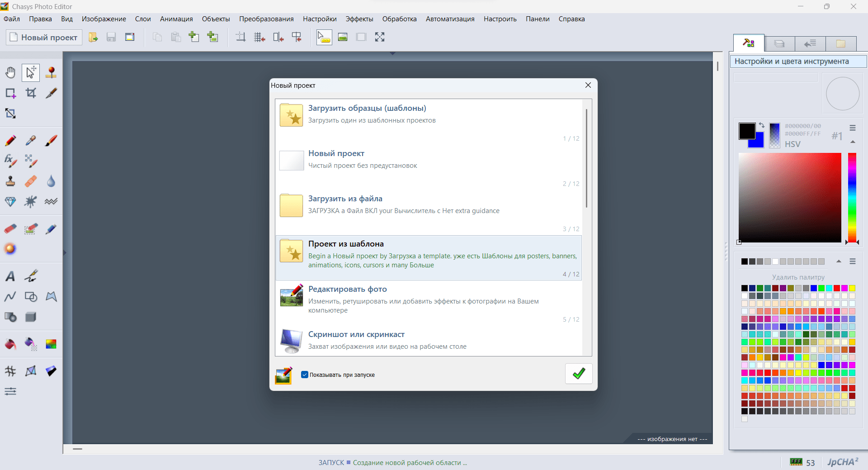
Task: Select the diamond Sharpen tool
Action: [10, 202]
